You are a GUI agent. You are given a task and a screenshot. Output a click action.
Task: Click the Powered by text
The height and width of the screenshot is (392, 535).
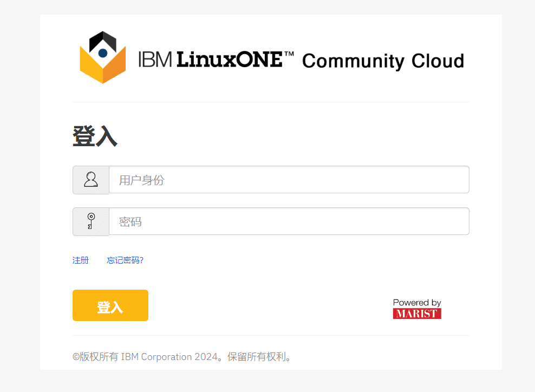click(417, 303)
